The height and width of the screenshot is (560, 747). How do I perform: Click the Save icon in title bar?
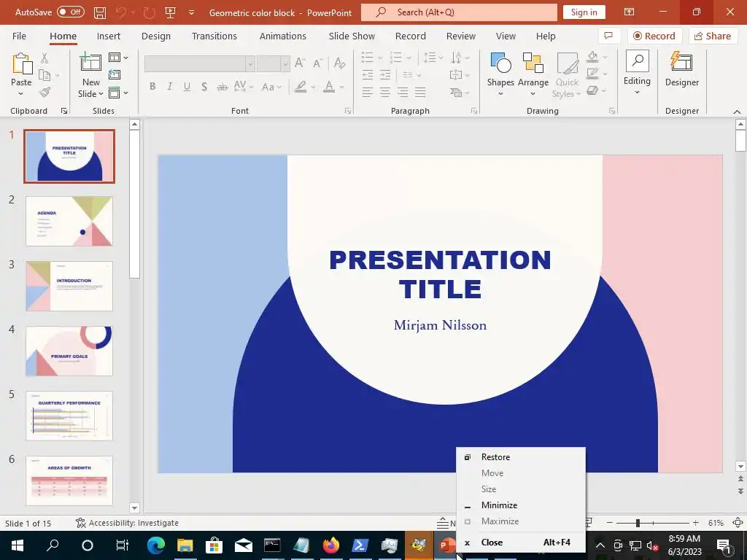[x=99, y=12]
